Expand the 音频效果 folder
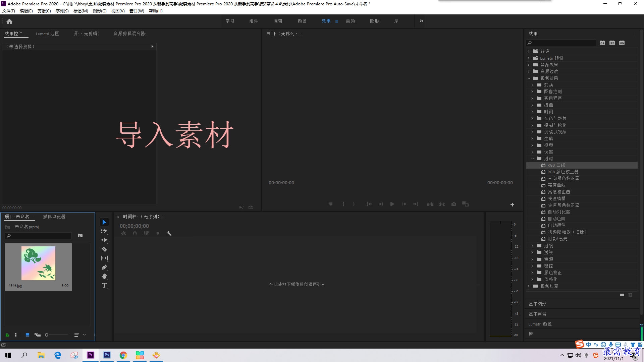The width and height of the screenshot is (644, 362). coord(529,65)
